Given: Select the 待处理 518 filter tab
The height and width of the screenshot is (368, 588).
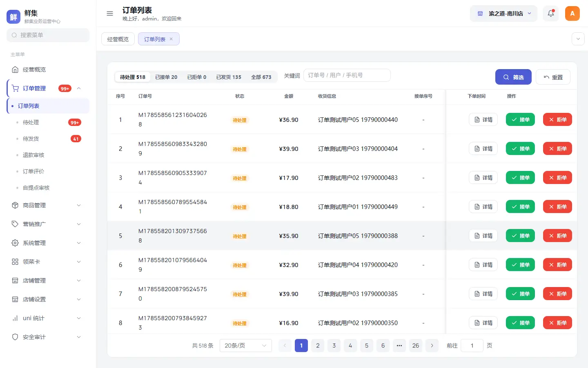Looking at the screenshot, I should click(133, 77).
